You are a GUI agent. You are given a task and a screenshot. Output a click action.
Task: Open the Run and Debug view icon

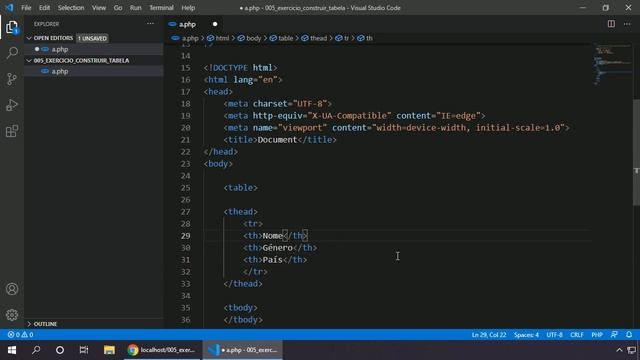(12, 105)
